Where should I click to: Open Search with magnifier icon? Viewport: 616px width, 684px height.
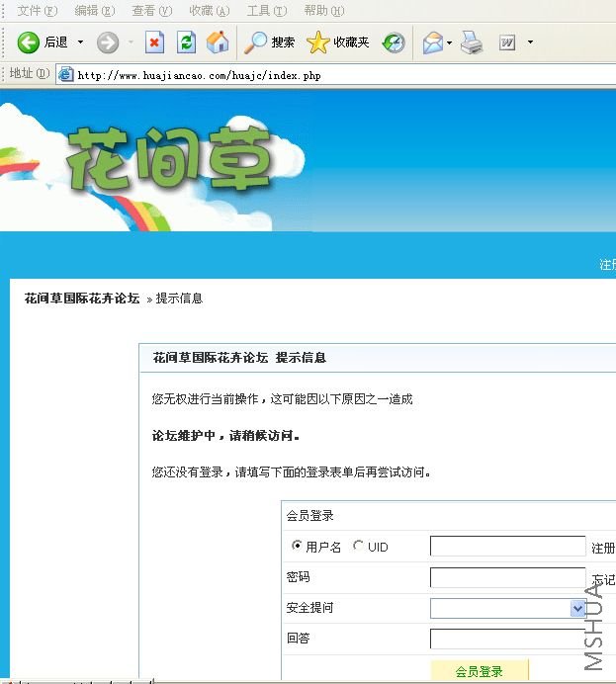coord(269,43)
